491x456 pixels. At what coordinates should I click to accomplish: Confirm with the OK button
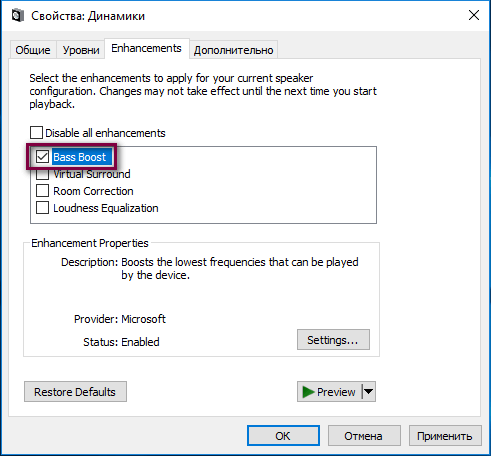283,435
